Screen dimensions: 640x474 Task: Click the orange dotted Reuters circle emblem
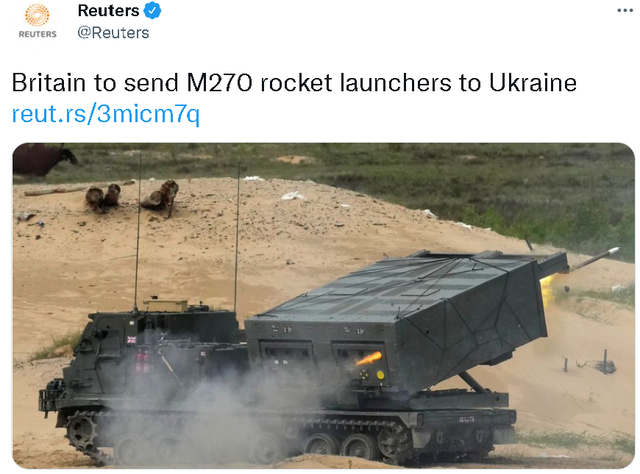coord(37,15)
